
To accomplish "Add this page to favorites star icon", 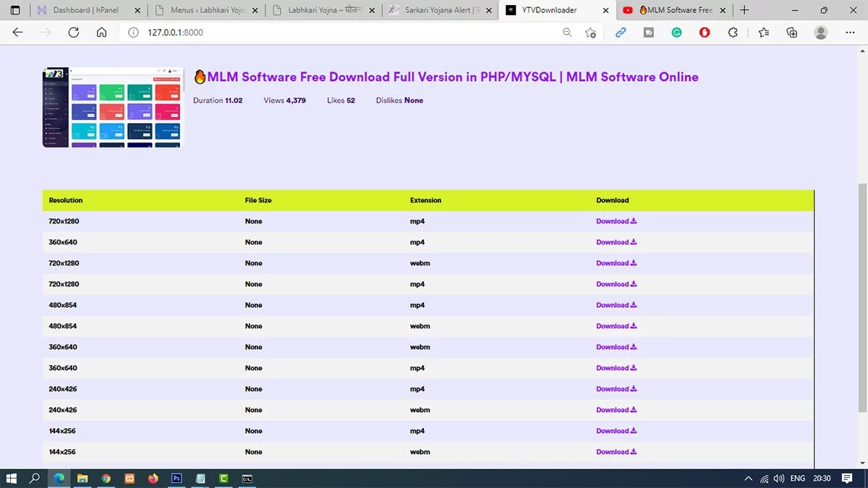I will point(591,33).
